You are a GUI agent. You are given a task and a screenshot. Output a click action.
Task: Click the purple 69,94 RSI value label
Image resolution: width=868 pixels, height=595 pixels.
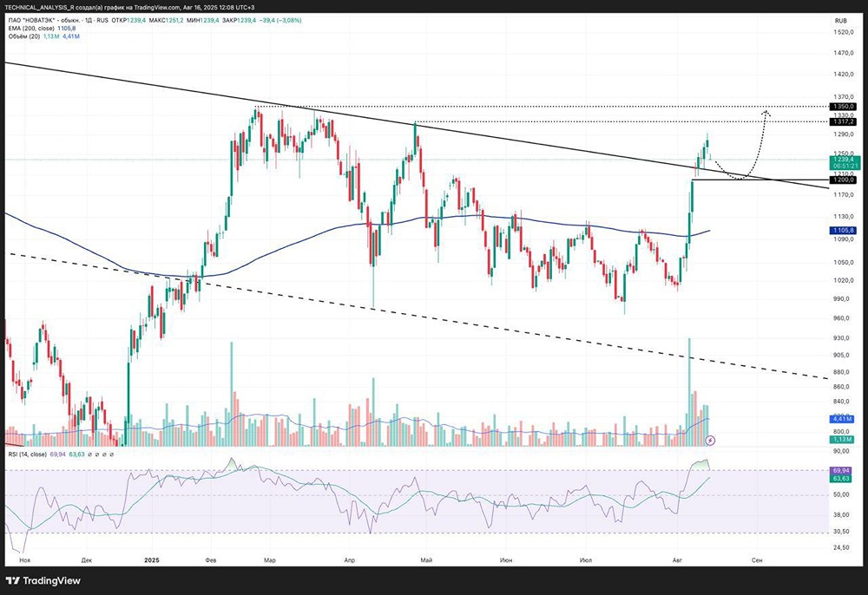coord(841,470)
